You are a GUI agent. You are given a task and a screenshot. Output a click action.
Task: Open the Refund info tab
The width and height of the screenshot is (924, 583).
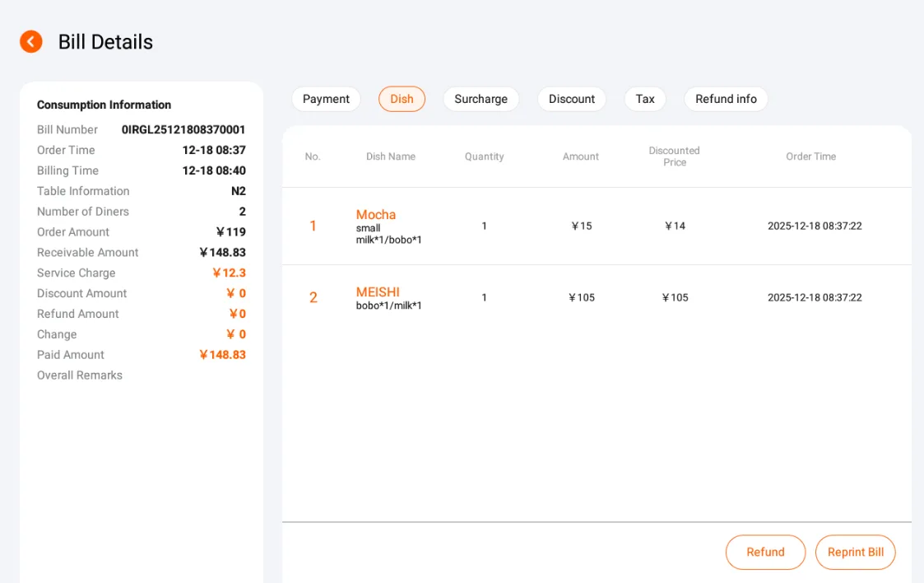(726, 99)
